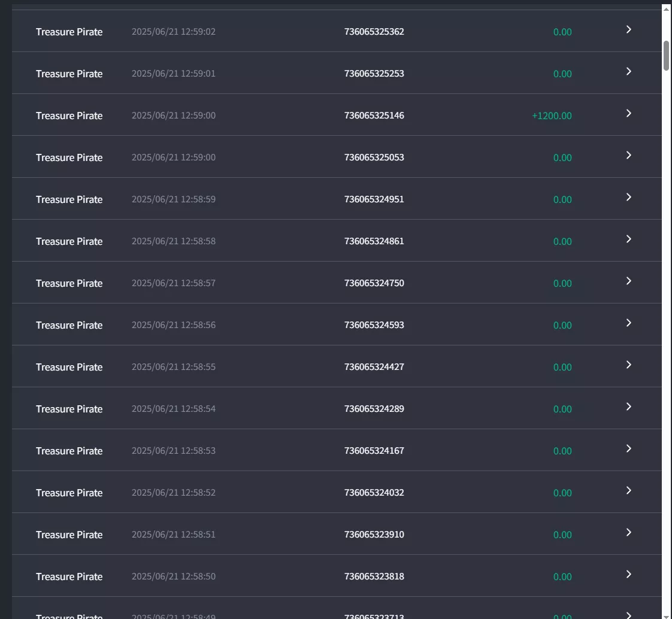Click chevron for record 736065324289
This screenshot has height=619, width=672.
[x=629, y=407]
